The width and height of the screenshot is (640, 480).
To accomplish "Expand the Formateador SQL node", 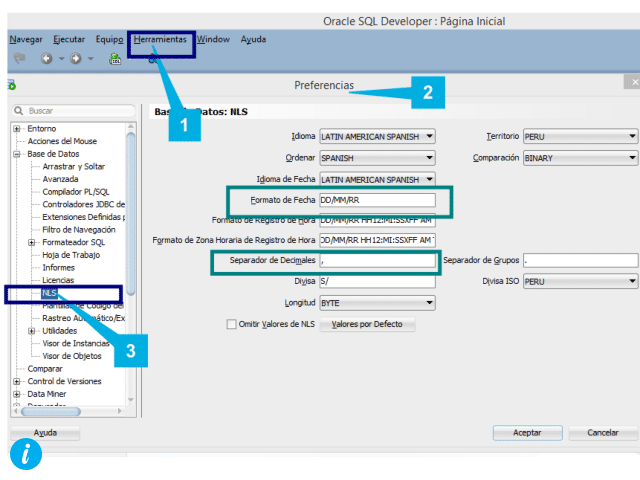I will coord(31,242).
